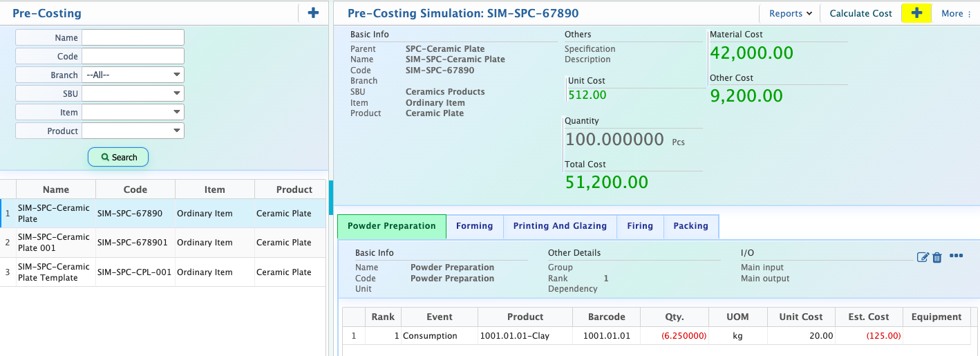Click Calculate Cost
980x356 pixels.
pos(860,13)
